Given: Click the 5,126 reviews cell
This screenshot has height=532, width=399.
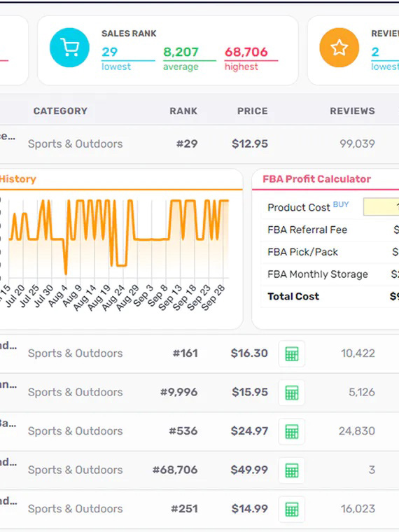Looking at the screenshot, I should [362, 392].
